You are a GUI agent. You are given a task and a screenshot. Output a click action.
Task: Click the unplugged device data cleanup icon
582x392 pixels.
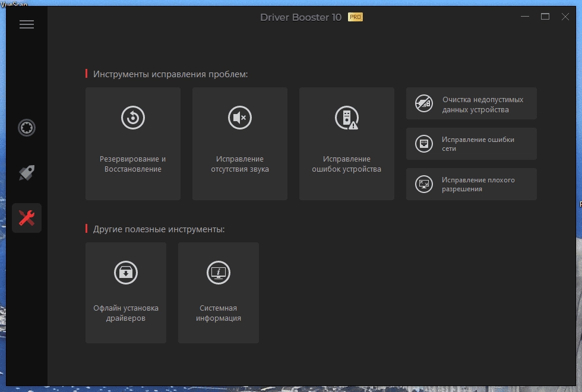[x=424, y=103]
